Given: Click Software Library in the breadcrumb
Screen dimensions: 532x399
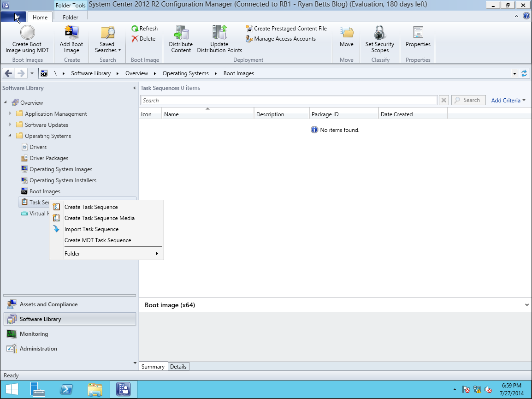Looking at the screenshot, I should pyautogui.click(x=91, y=73).
